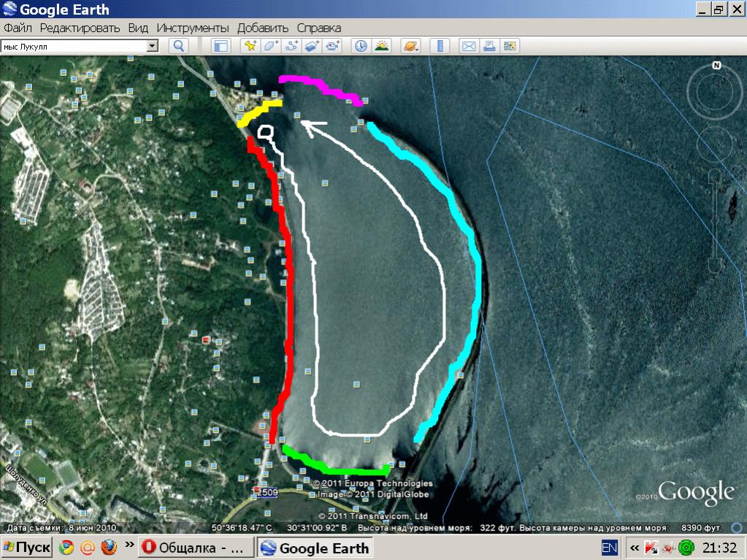Click the record a tour icon

click(333, 46)
